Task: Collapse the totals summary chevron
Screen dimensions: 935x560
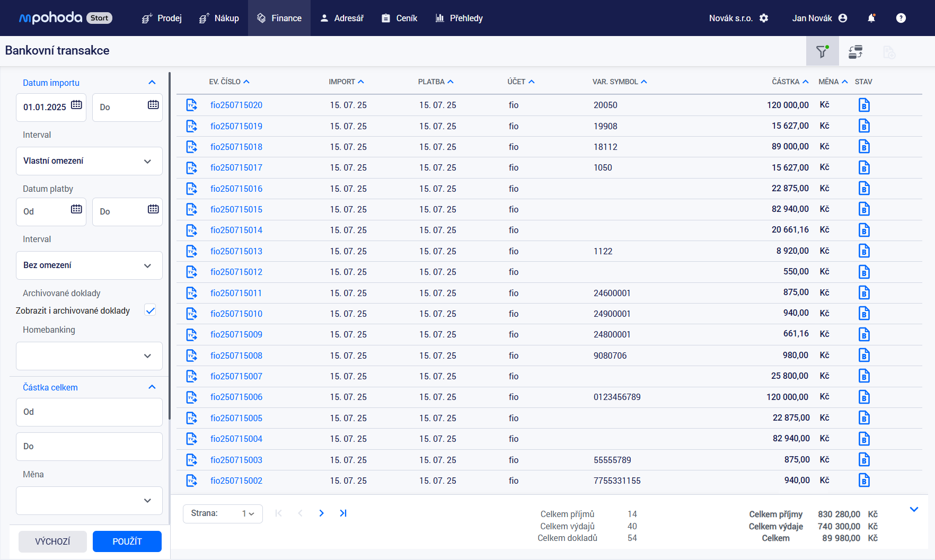Action: [x=914, y=510]
